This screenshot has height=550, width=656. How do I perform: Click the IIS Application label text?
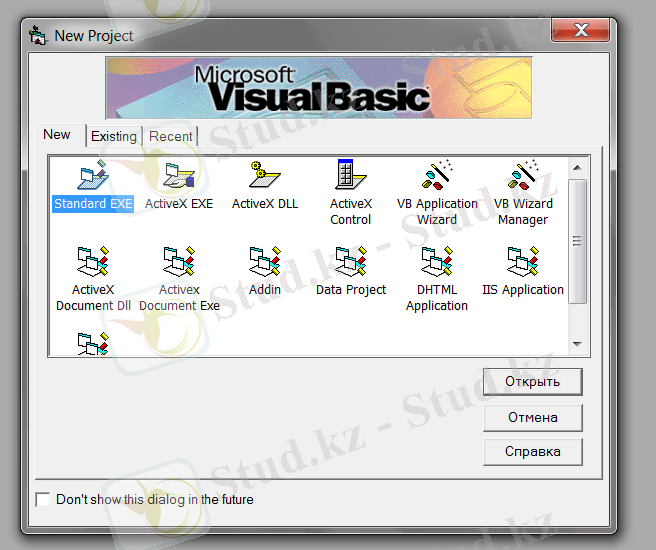point(523,289)
